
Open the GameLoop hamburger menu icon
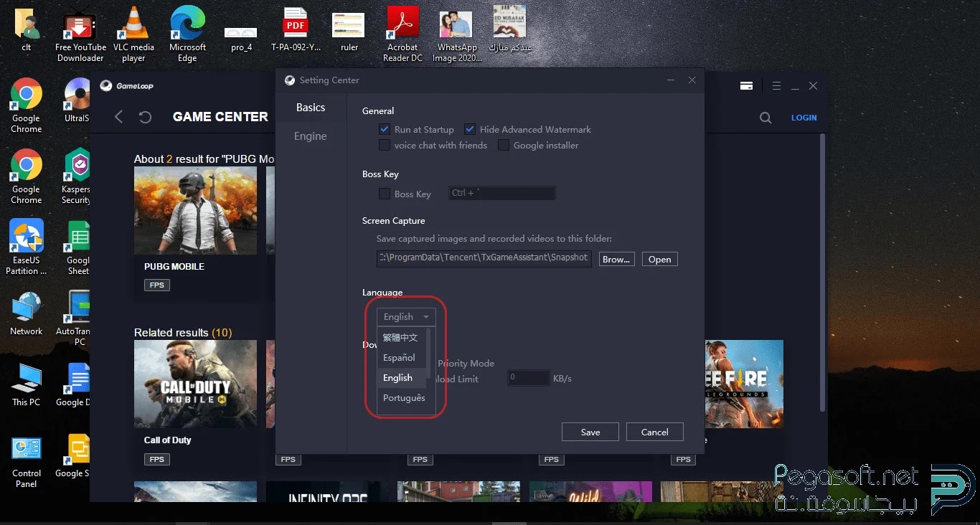pyautogui.click(x=776, y=85)
